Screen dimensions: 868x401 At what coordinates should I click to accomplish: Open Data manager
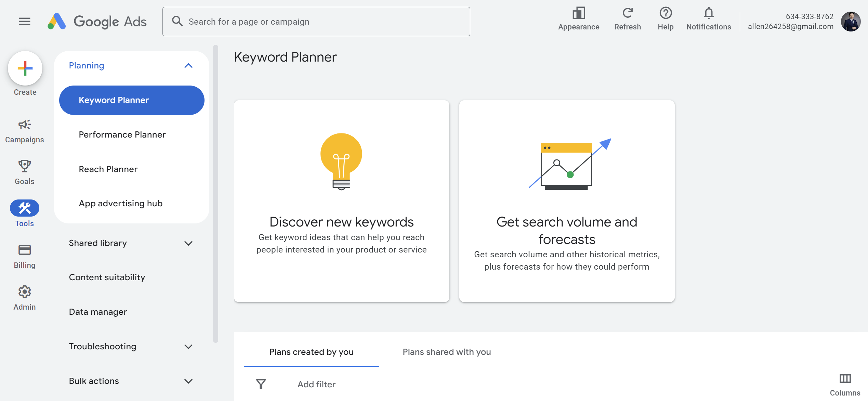coord(132,312)
